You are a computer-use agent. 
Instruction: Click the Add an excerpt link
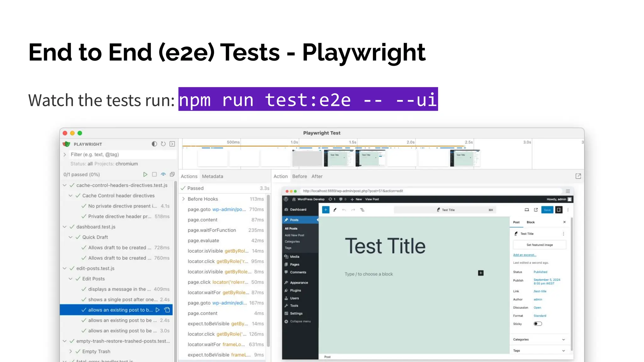(525, 255)
